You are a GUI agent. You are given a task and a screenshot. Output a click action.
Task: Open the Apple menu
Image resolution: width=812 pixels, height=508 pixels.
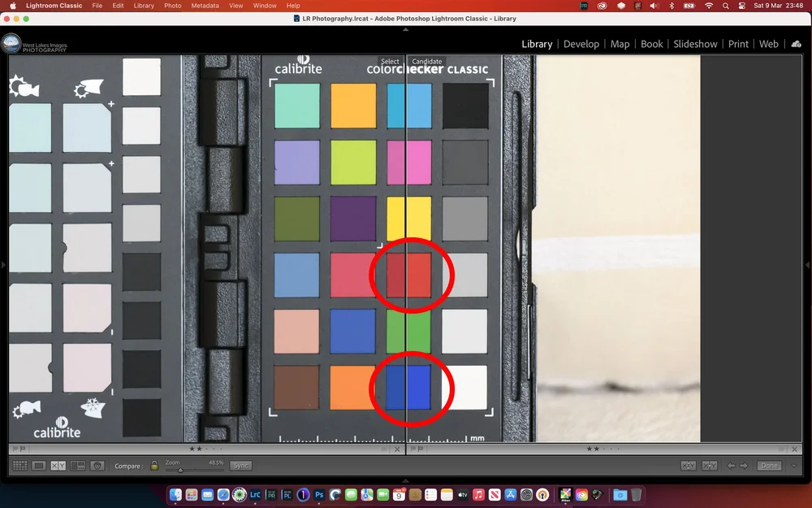[x=13, y=6]
